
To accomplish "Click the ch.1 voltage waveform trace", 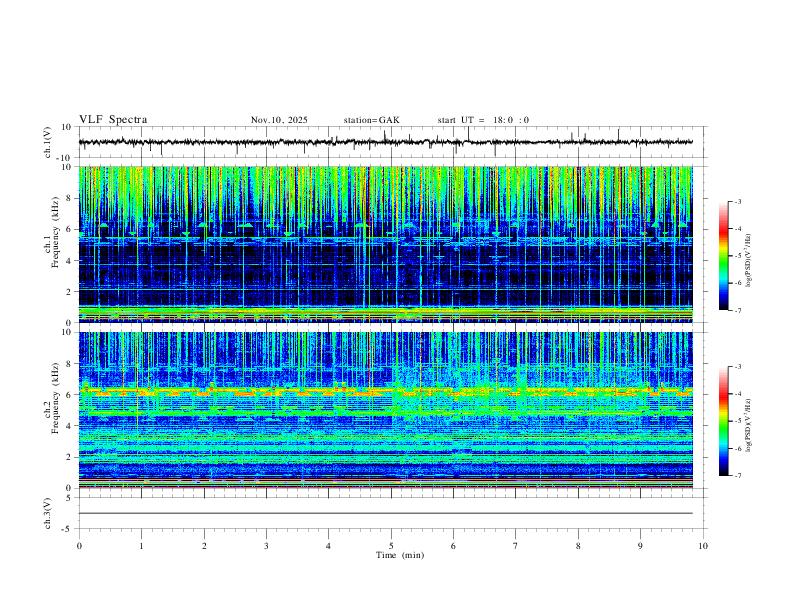I will coord(385,142).
